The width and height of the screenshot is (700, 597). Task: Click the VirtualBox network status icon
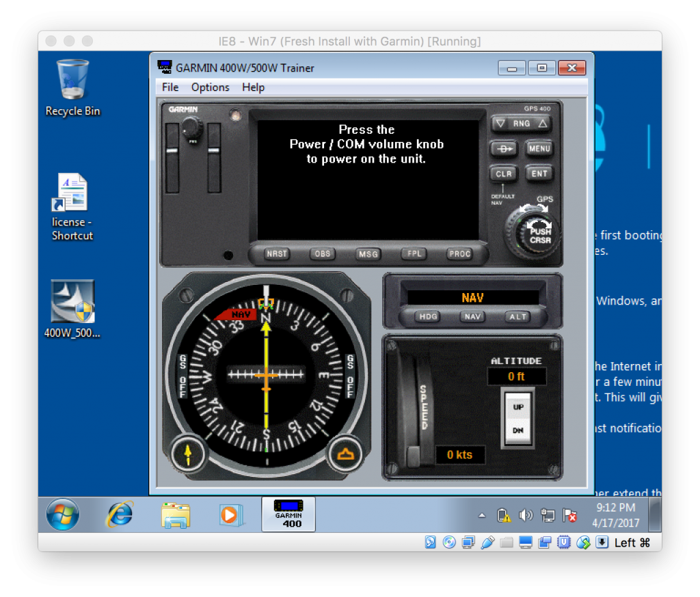click(468, 542)
